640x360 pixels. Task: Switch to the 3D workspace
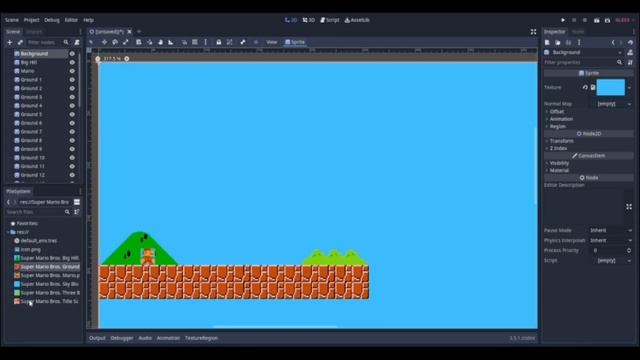coord(309,20)
